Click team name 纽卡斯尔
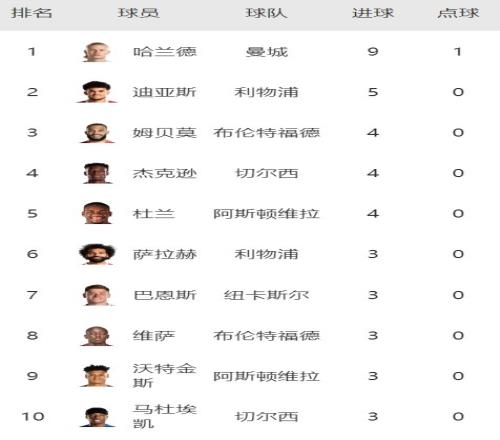The width and height of the screenshot is (500, 440). [x=266, y=295]
